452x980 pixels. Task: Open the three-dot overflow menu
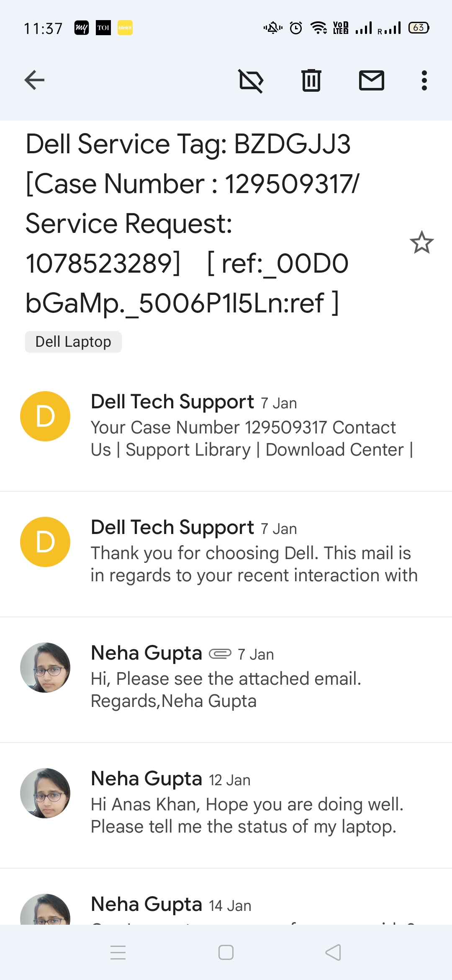[x=424, y=80]
